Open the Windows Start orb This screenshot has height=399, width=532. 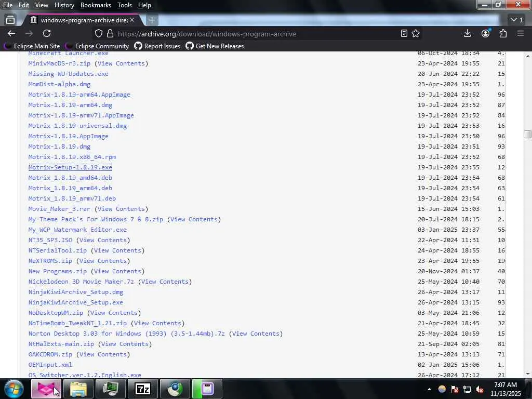[14, 389]
